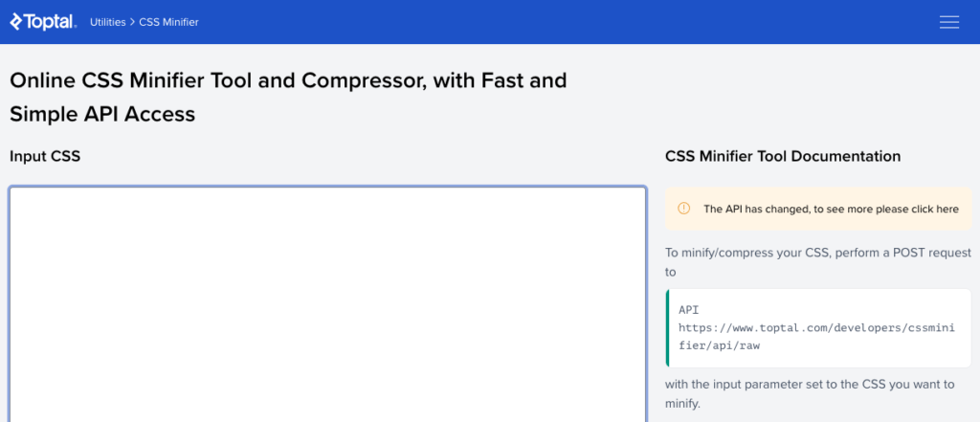This screenshot has height=422, width=980.
Task: Click the "The API has changed" notice text
Action: [832, 209]
